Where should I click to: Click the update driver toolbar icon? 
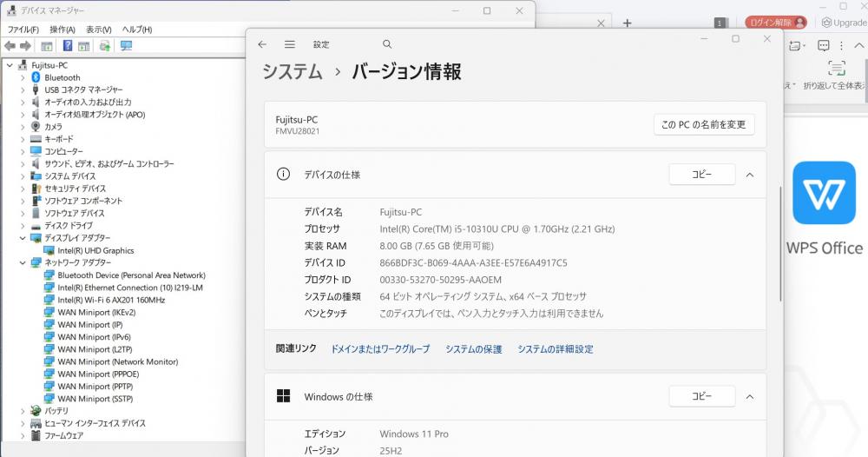tap(105, 46)
